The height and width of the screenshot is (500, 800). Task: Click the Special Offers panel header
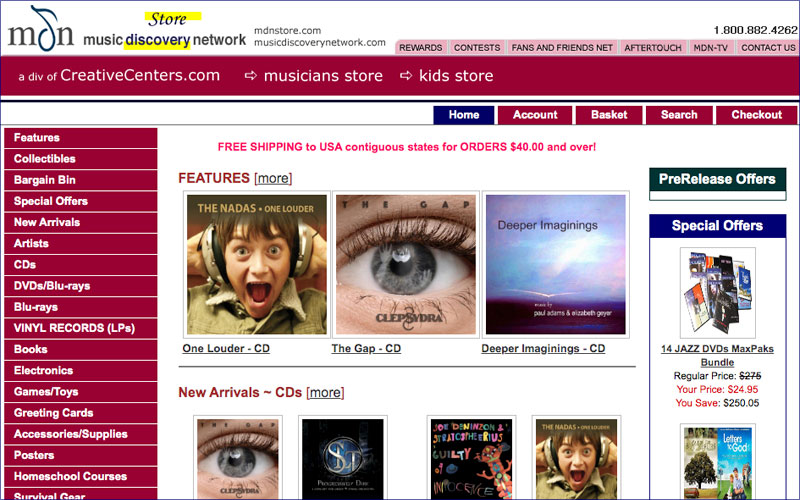(x=717, y=226)
